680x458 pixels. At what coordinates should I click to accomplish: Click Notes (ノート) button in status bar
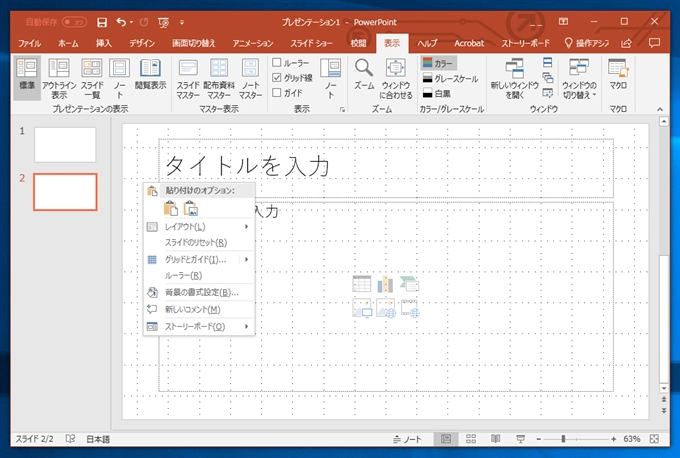(x=405, y=439)
